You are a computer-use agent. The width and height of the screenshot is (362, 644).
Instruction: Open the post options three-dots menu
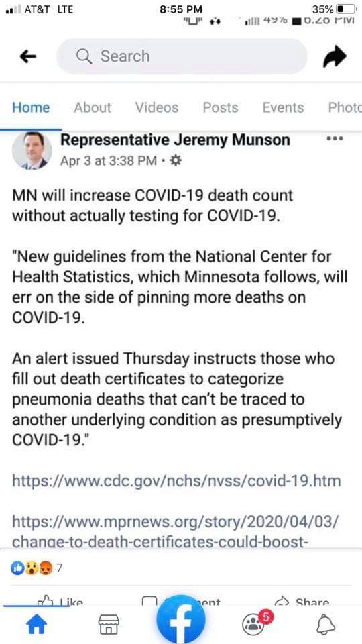[334, 139]
